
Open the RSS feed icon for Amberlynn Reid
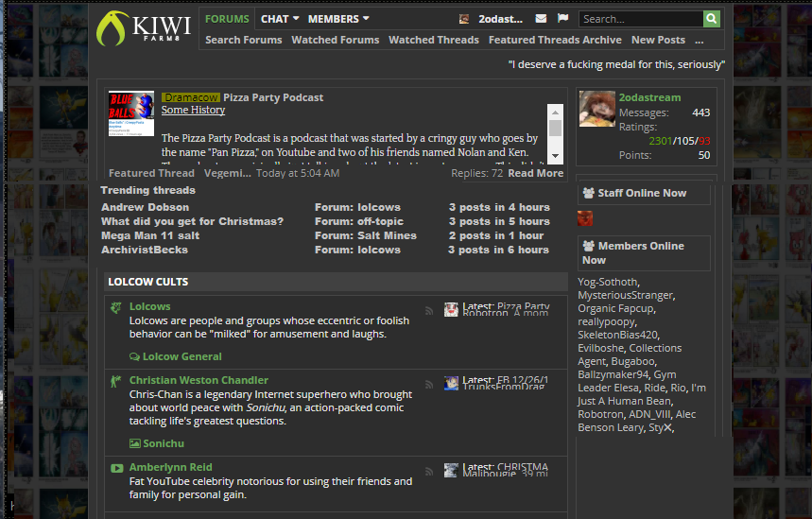pyautogui.click(x=429, y=472)
